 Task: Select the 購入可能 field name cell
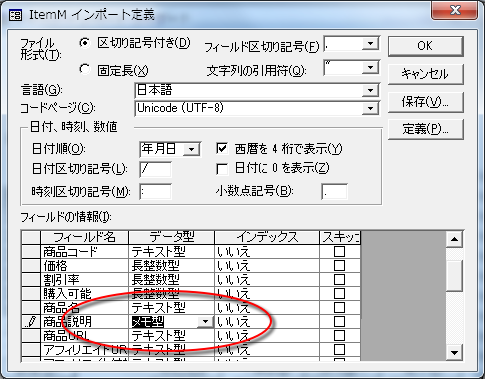(x=84, y=293)
